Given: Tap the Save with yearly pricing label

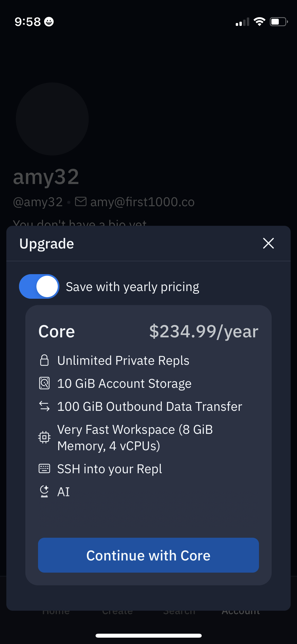Looking at the screenshot, I should 133,287.
